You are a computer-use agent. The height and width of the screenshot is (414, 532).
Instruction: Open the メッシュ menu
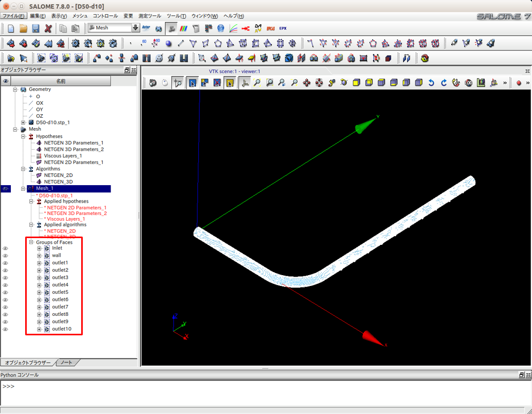(x=80, y=16)
